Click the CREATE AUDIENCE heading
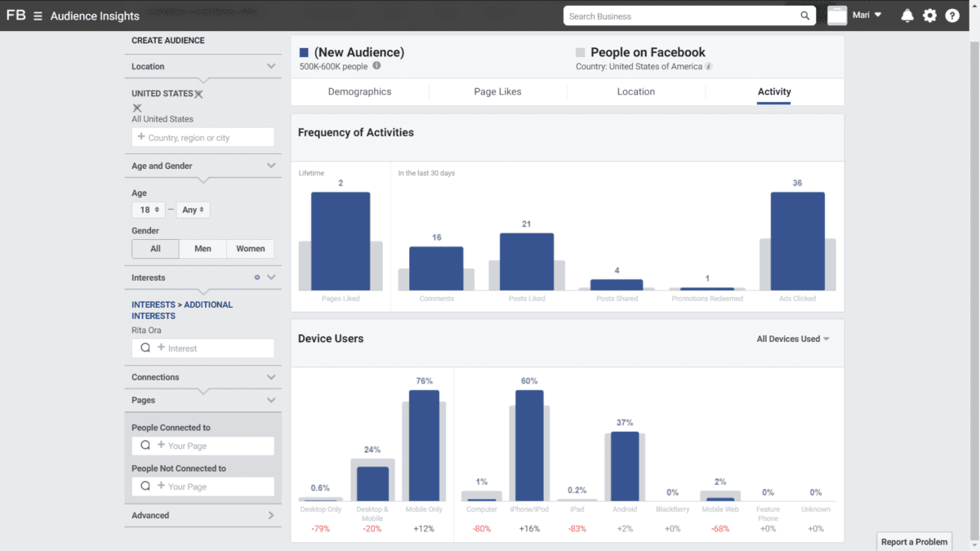980x551 pixels. click(x=168, y=41)
